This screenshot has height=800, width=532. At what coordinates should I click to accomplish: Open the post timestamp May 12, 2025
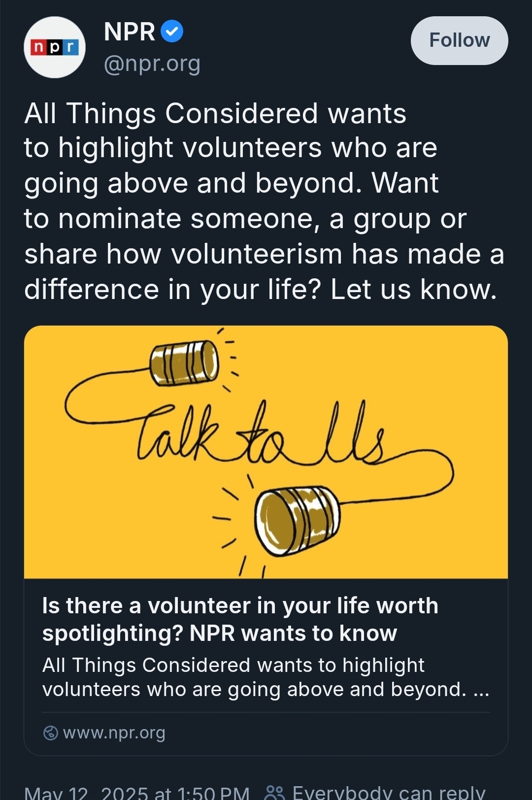137,792
